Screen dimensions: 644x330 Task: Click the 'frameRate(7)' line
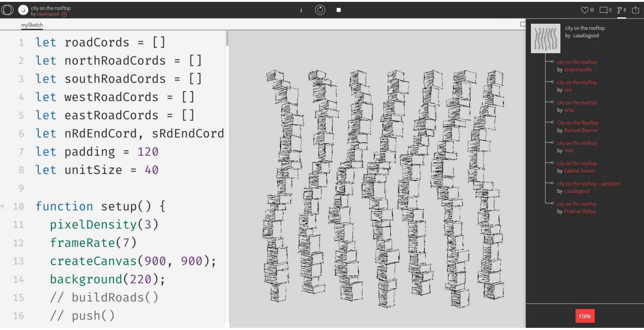[93, 243]
